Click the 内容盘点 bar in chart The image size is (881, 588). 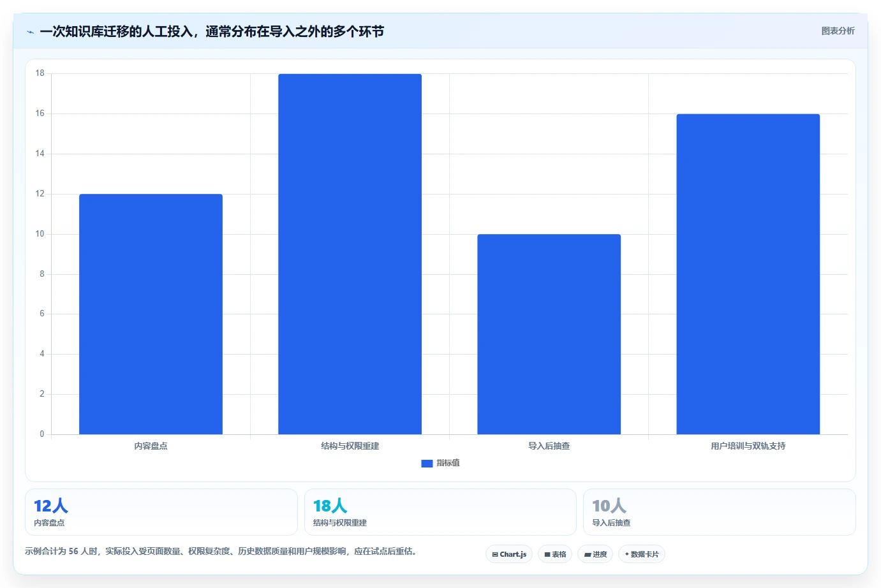(x=151, y=314)
